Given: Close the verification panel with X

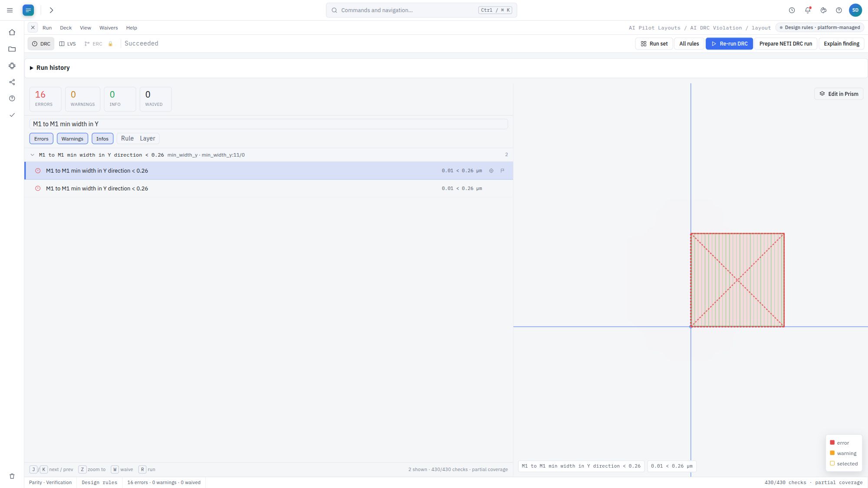Looking at the screenshot, I should click(x=33, y=27).
